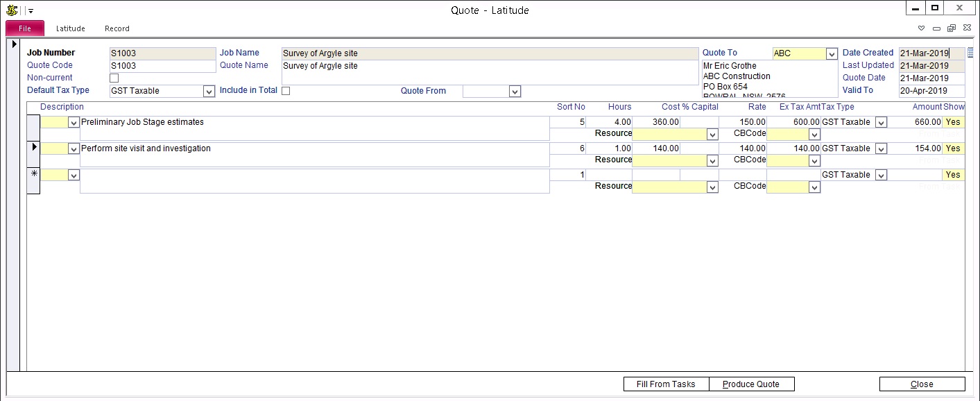
Task: Select the Perform site visit row selector arrow
Action: point(33,148)
